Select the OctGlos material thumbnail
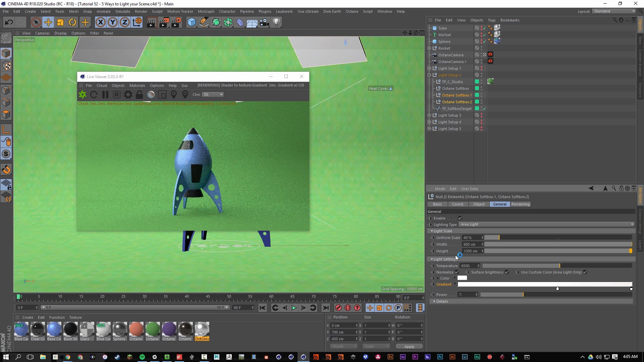 click(x=202, y=331)
